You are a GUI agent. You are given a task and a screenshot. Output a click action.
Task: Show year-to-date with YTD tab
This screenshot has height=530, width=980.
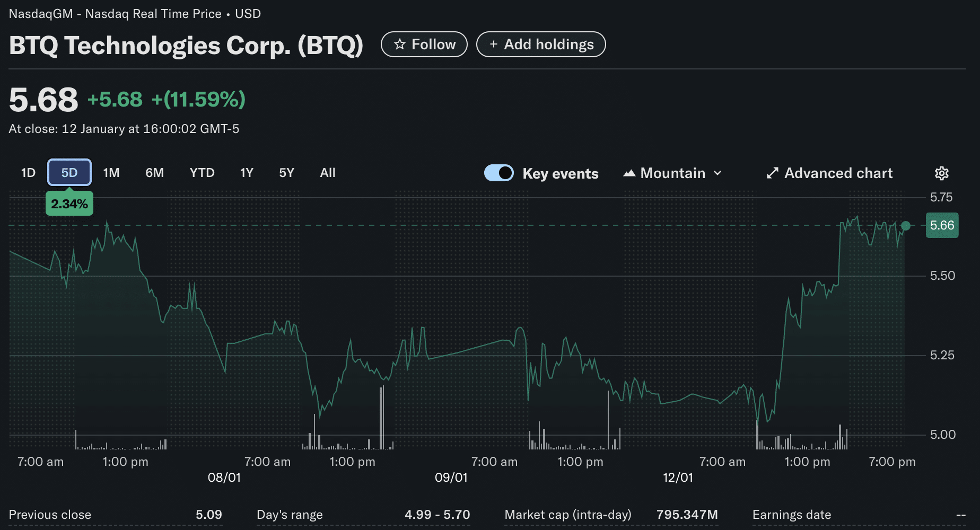(202, 173)
